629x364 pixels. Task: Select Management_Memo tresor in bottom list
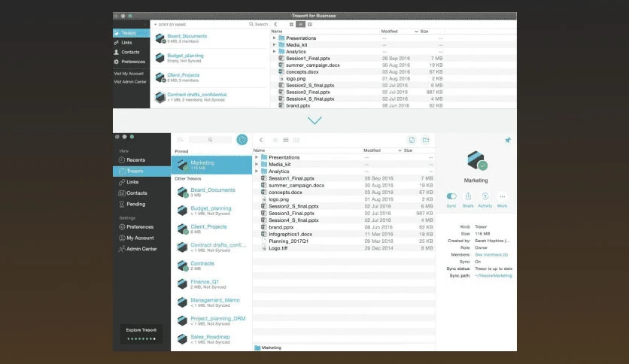pos(211,302)
